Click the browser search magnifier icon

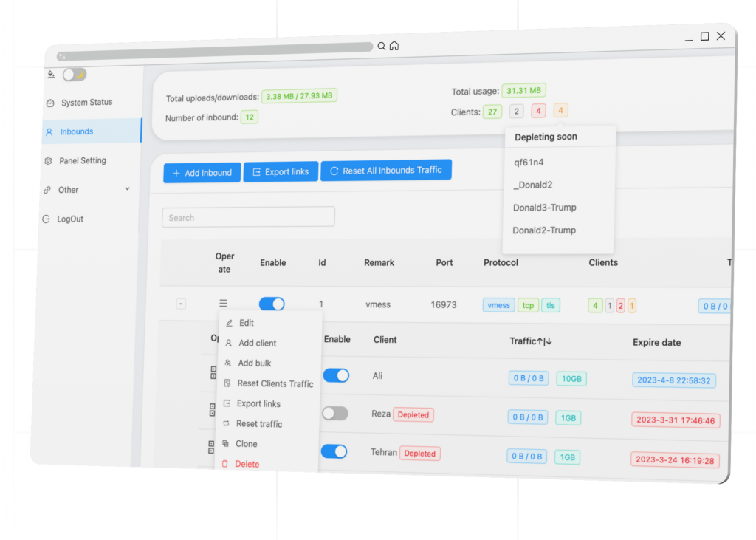click(x=382, y=46)
